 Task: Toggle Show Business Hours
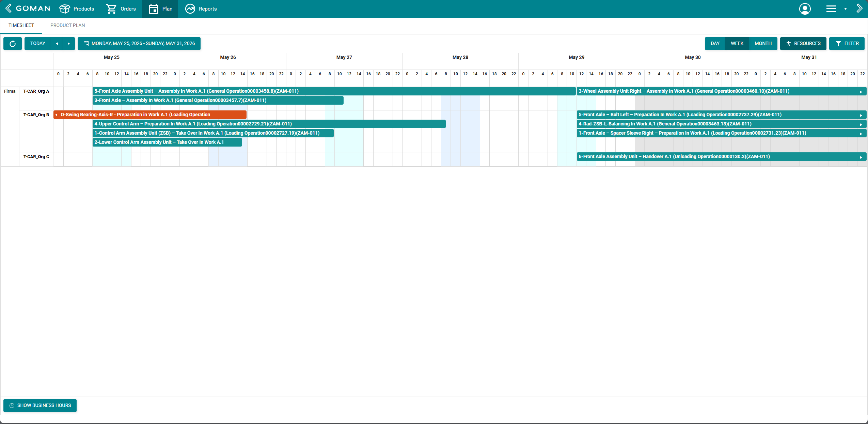coord(40,406)
